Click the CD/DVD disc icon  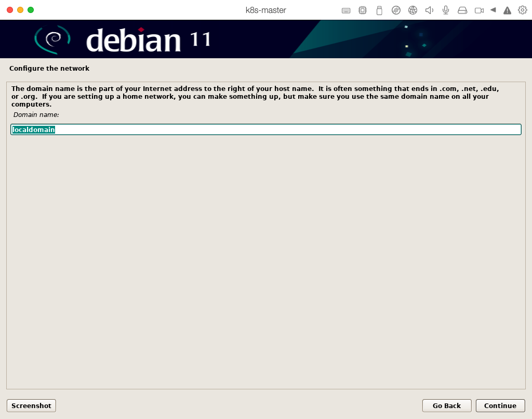pos(396,10)
